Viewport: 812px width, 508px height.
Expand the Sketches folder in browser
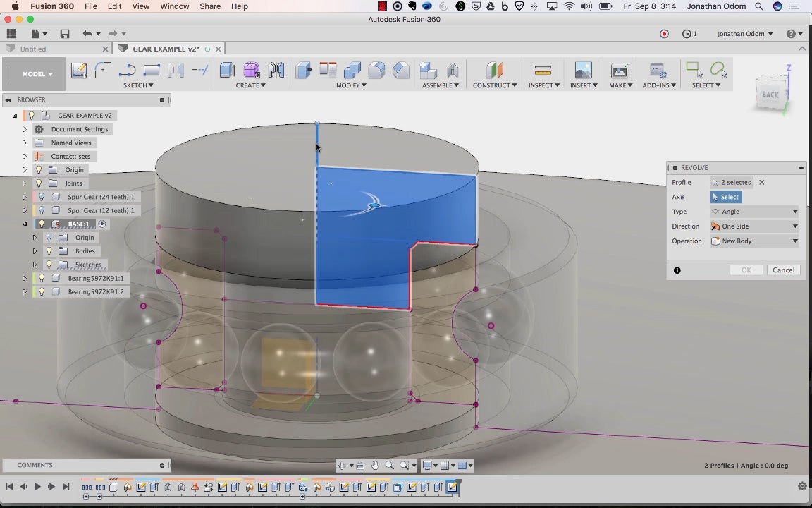point(35,265)
